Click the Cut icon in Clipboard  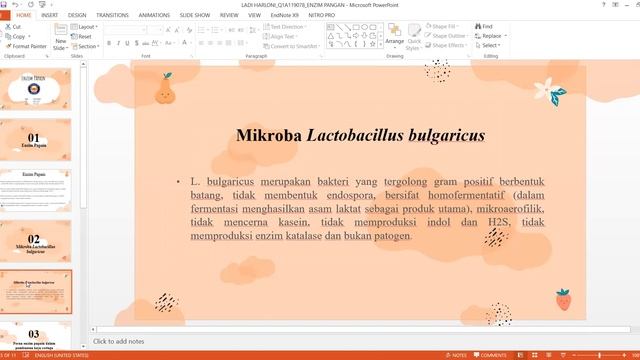point(8,27)
